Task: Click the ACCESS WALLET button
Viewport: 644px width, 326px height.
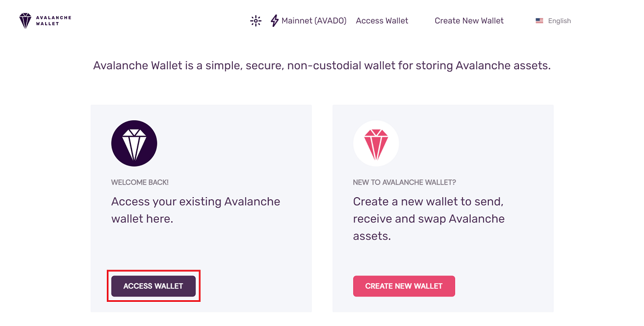Action: pos(153,286)
